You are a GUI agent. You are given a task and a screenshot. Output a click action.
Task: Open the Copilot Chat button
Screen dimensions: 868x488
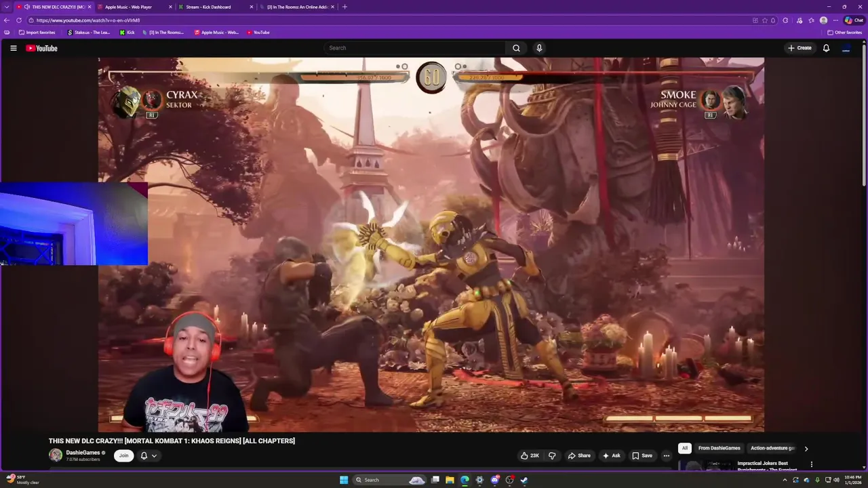click(x=853, y=20)
